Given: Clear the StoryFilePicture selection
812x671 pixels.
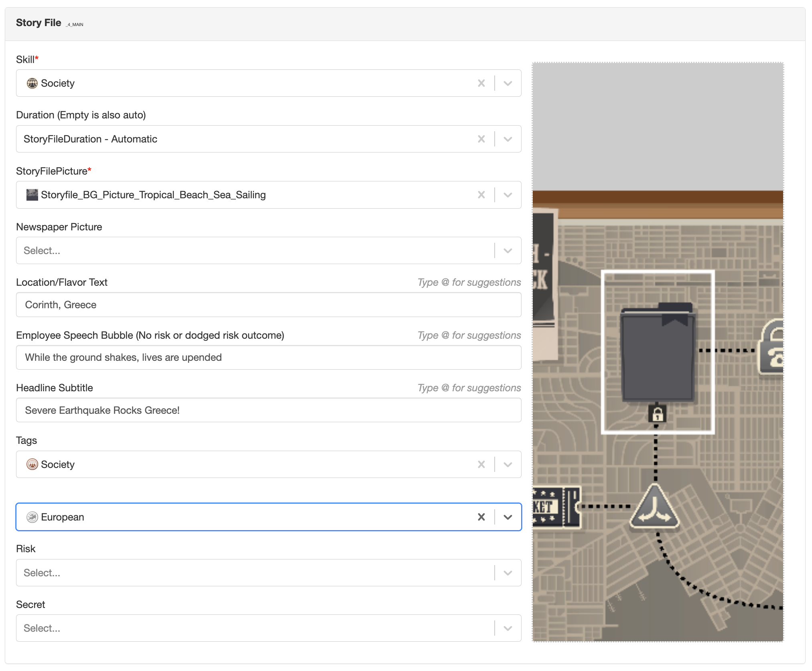Looking at the screenshot, I should pyautogui.click(x=481, y=195).
